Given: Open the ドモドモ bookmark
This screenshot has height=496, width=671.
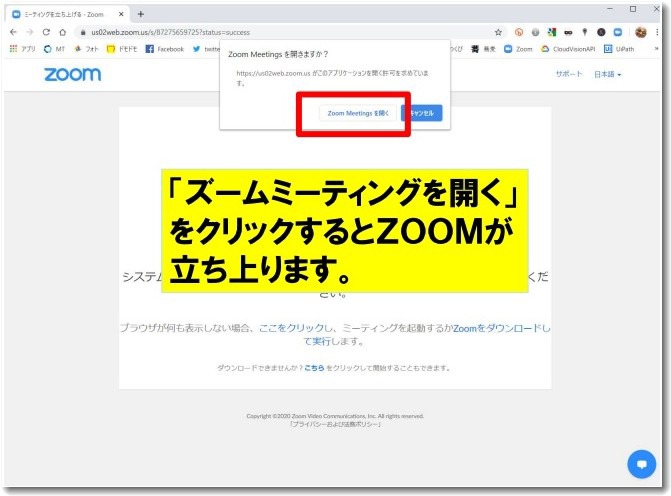Looking at the screenshot, I should pos(122,49).
